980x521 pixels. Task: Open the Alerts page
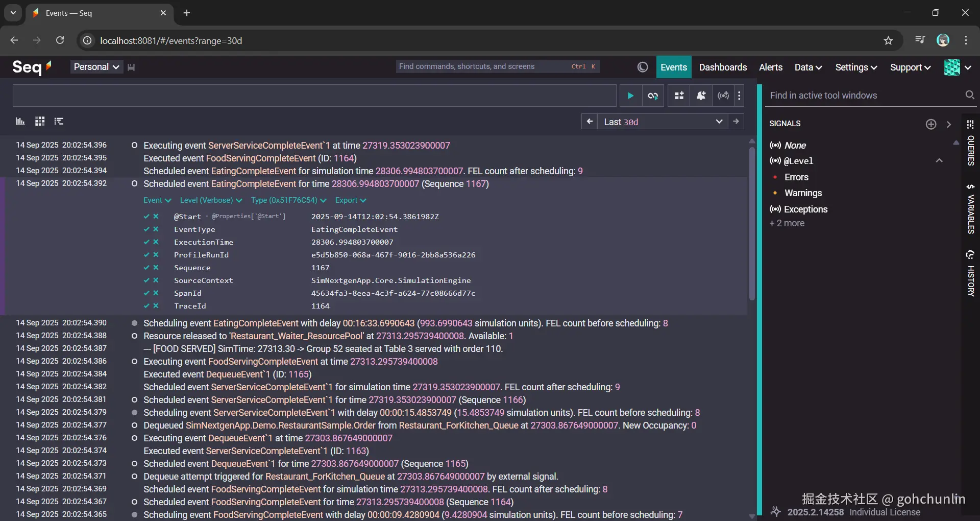coord(770,67)
